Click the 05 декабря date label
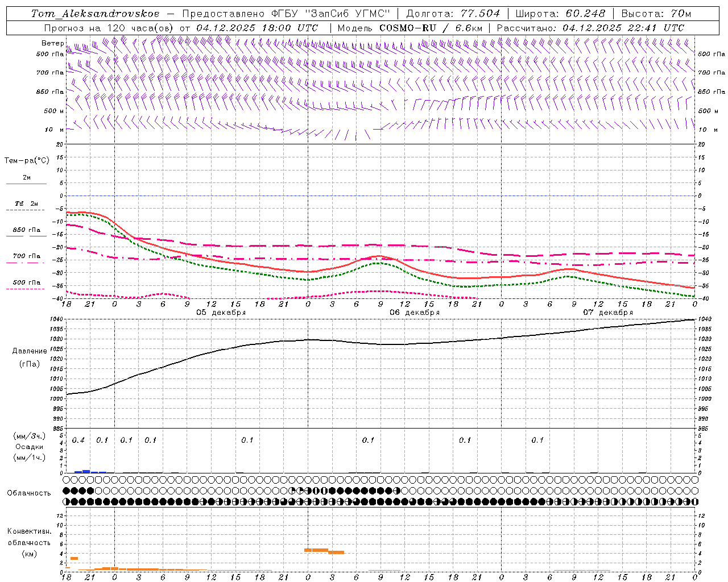 coord(221,313)
